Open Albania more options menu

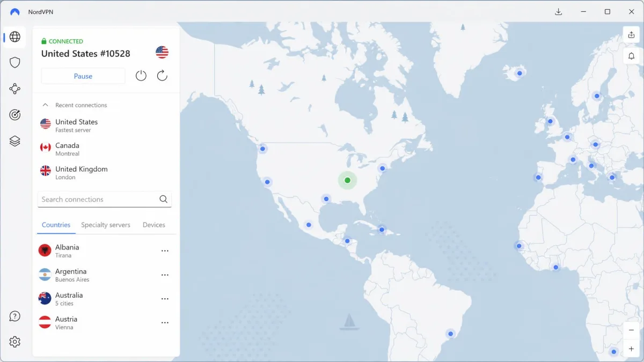pyautogui.click(x=165, y=251)
